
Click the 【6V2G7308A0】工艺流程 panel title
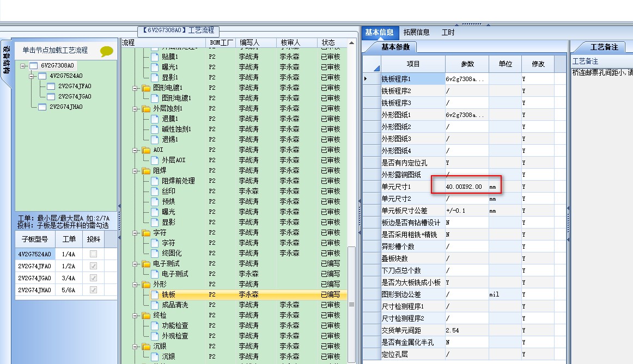(179, 30)
